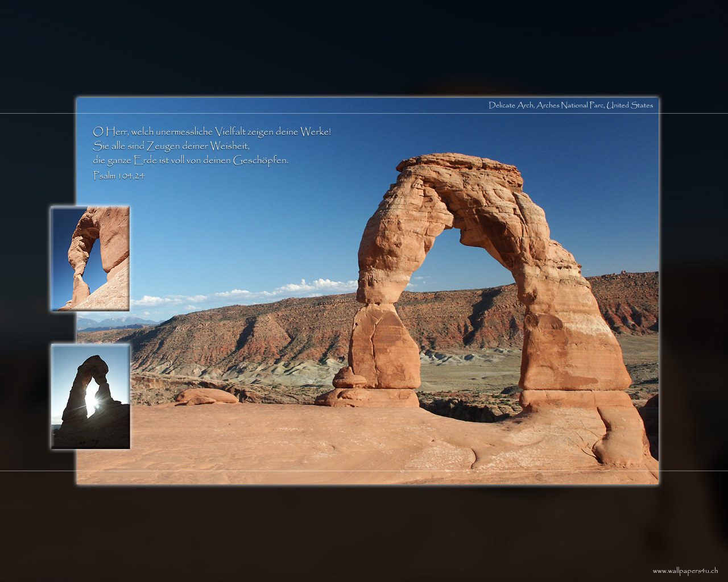Click the word 'Werke!' in the verse

pyautogui.click(x=316, y=132)
